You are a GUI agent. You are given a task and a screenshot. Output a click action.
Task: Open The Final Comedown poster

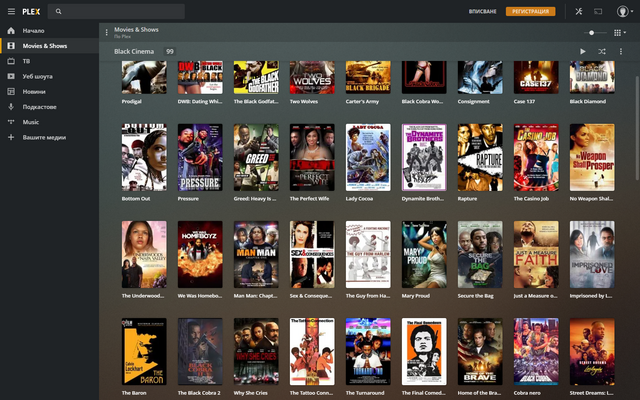[424, 351]
